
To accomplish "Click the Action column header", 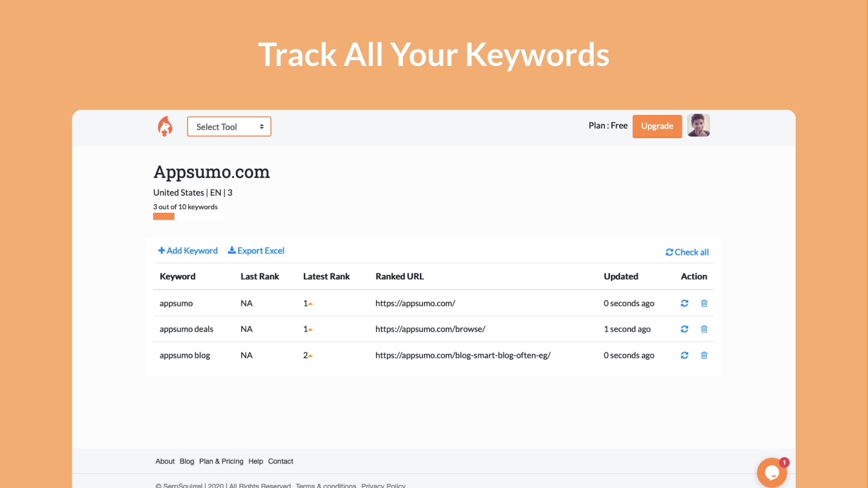I will click(694, 277).
